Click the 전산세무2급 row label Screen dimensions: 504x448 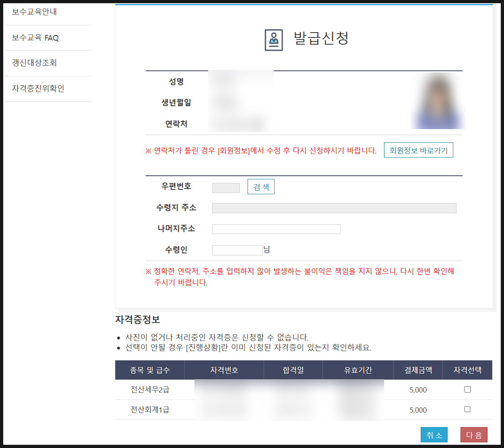(150, 390)
